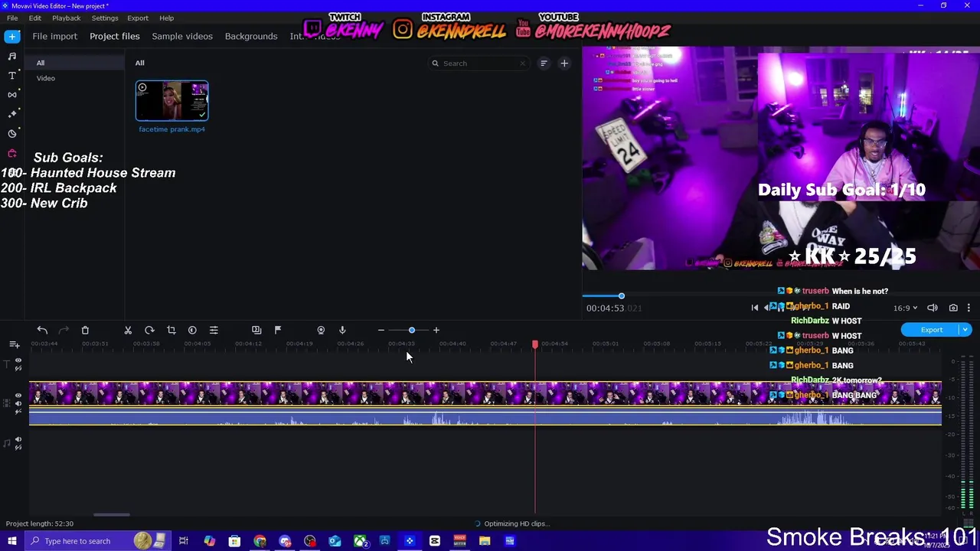Mute the audio track speaker icon
Viewport: 980px width, 551px height.
point(18,439)
